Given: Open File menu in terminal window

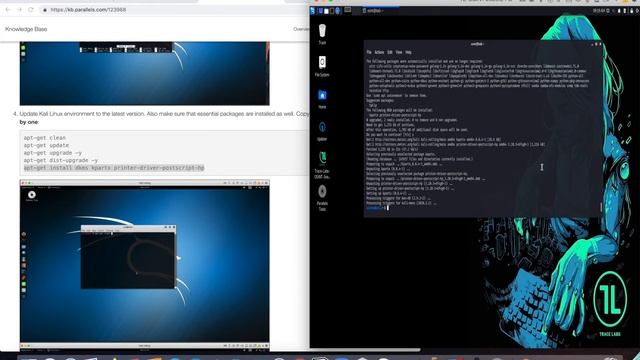Looking at the screenshot, I should point(369,52).
